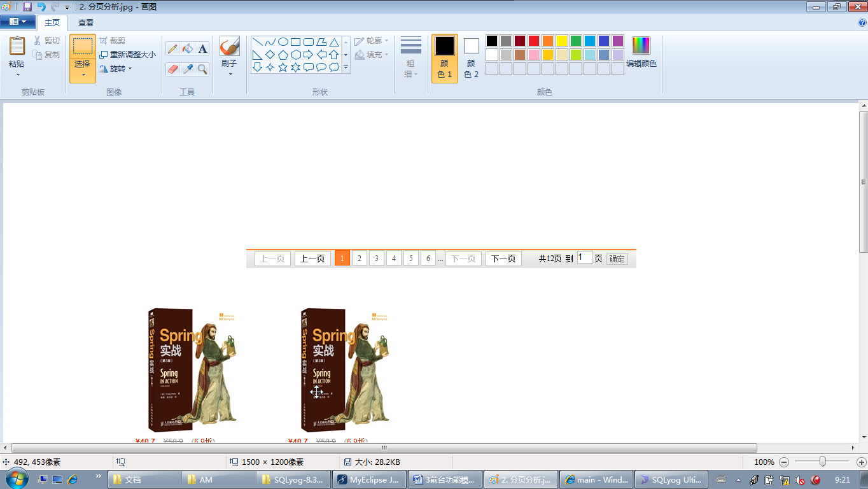Image resolution: width=868 pixels, height=489 pixels.
Task: Choose the Cloud callout shape
Action: (334, 67)
